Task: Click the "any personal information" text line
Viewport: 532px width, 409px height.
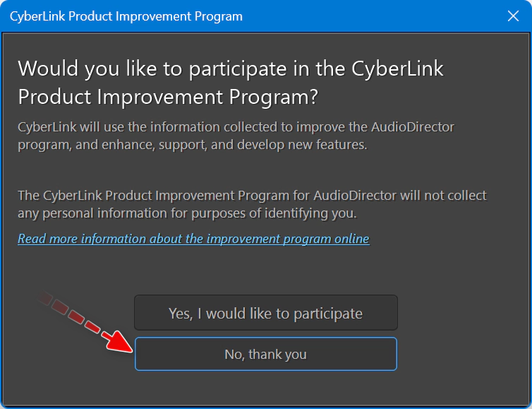Action: pyautogui.click(x=187, y=213)
